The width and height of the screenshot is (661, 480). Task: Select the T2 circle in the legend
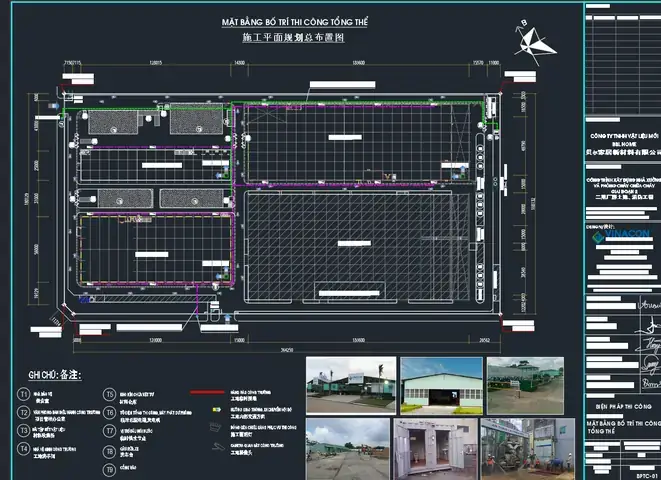click(x=23, y=413)
